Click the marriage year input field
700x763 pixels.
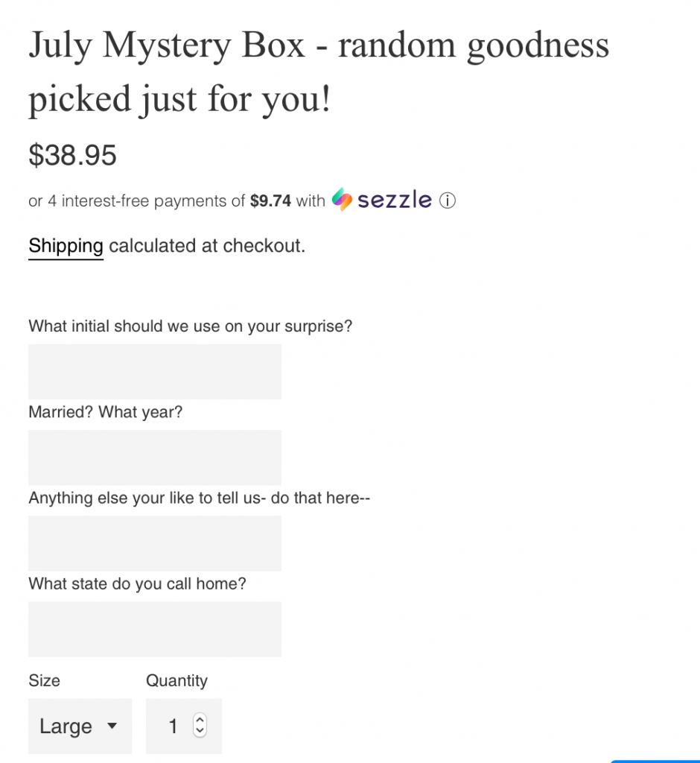(x=155, y=457)
